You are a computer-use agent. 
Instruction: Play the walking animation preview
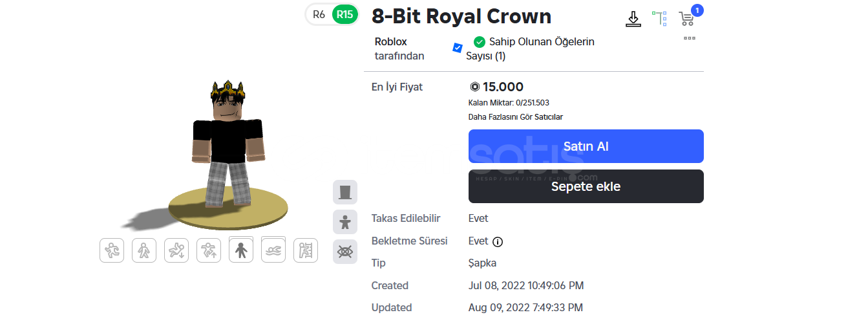point(144,250)
